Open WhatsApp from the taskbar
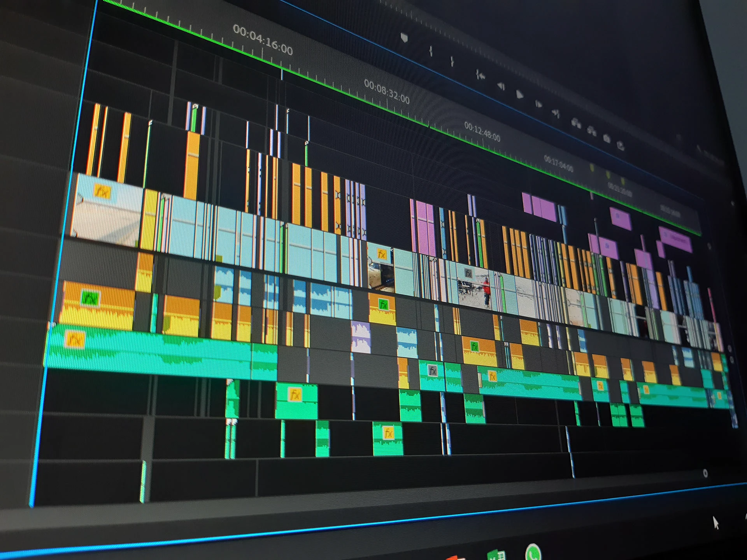The image size is (747, 560). (x=533, y=552)
